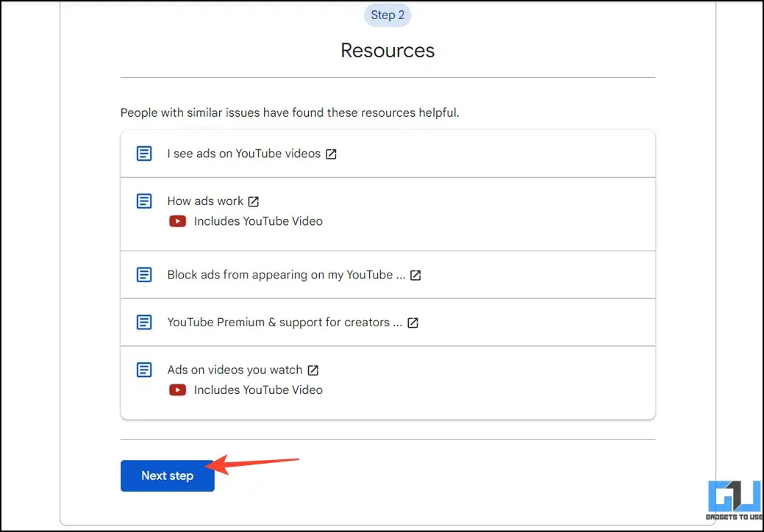Click external-link icon beside 'Block ads from appearing'
This screenshot has height=532, width=764.
point(415,275)
